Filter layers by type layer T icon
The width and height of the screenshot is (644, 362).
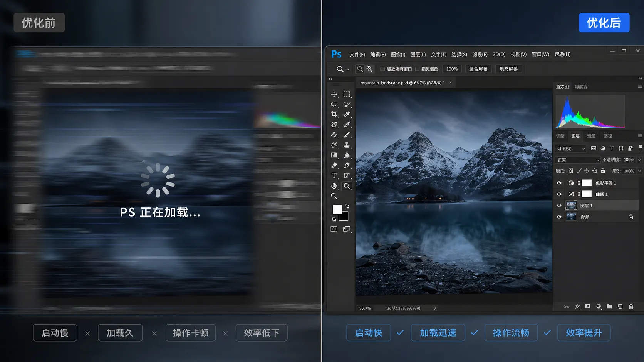612,148
